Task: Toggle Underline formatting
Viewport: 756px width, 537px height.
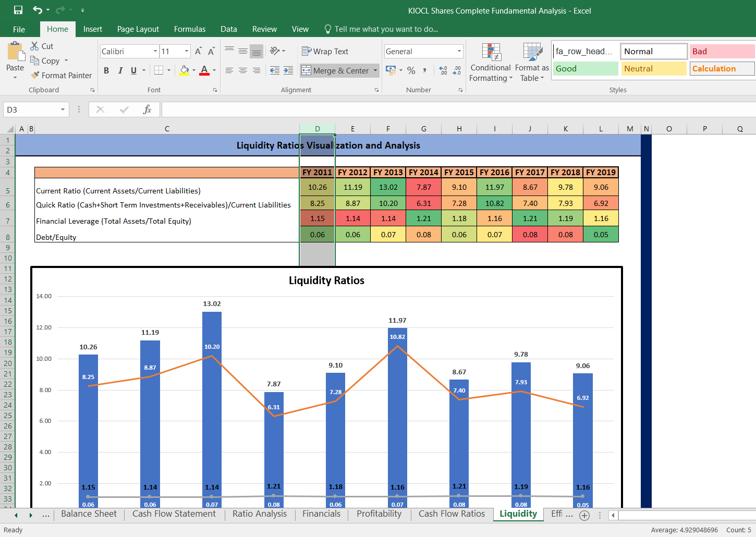Action: pyautogui.click(x=134, y=70)
